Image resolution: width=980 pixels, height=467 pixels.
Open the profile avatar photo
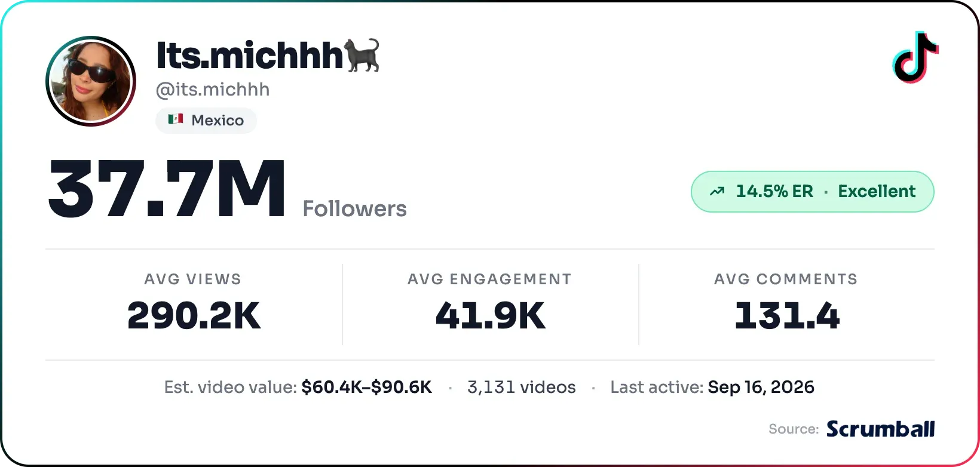[91, 81]
